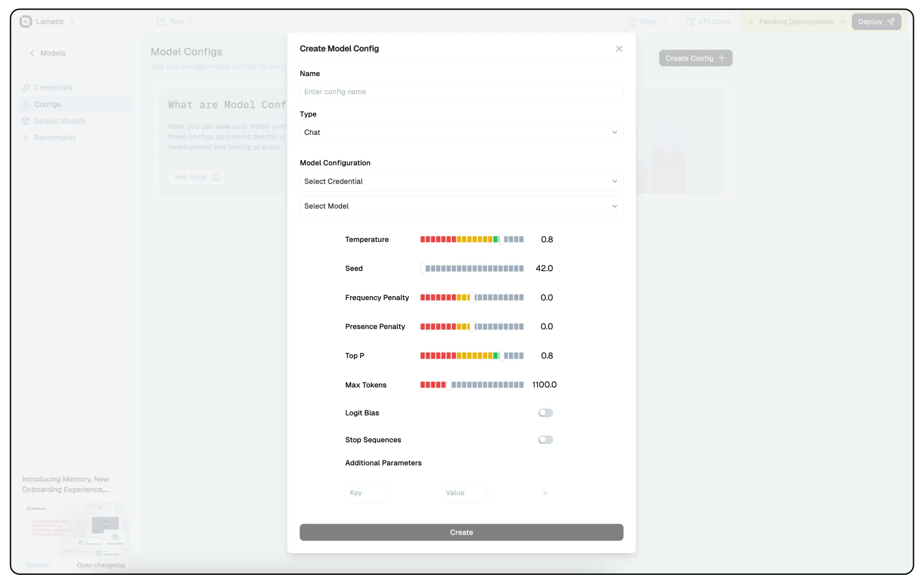Enable the Logit Bias toggle
This screenshot has height=584, width=924.
pos(545,413)
